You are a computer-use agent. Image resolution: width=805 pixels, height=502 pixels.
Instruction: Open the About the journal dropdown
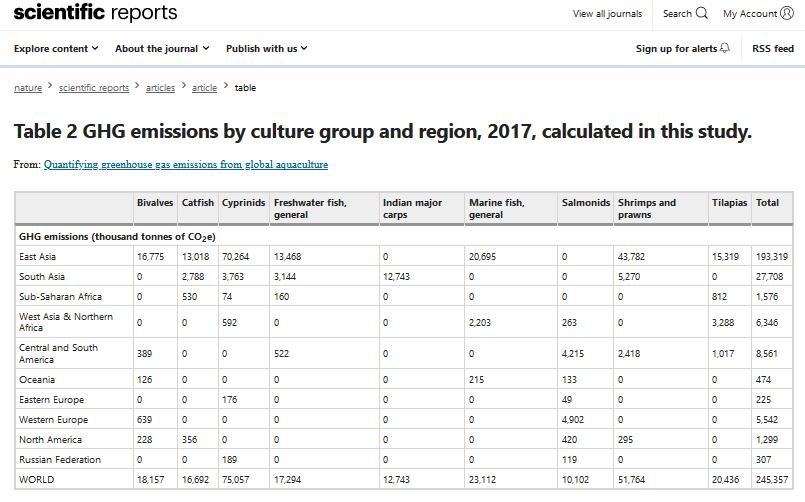click(162, 48)
